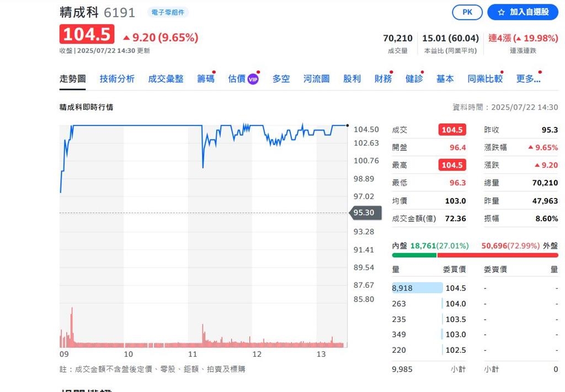Expand the 更多… dropdown menu
565x392 pixels.
click(x=529, y=79)
